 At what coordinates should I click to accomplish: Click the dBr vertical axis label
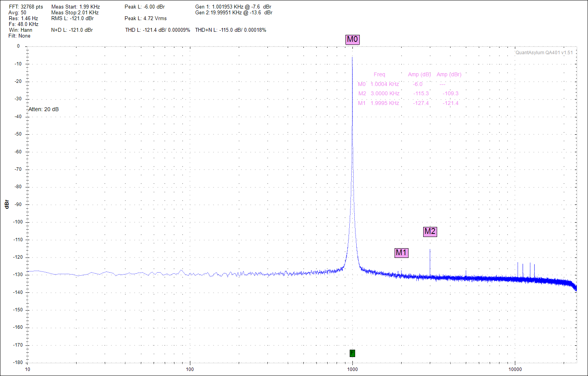pyautogui.click(x=7, y=204)
